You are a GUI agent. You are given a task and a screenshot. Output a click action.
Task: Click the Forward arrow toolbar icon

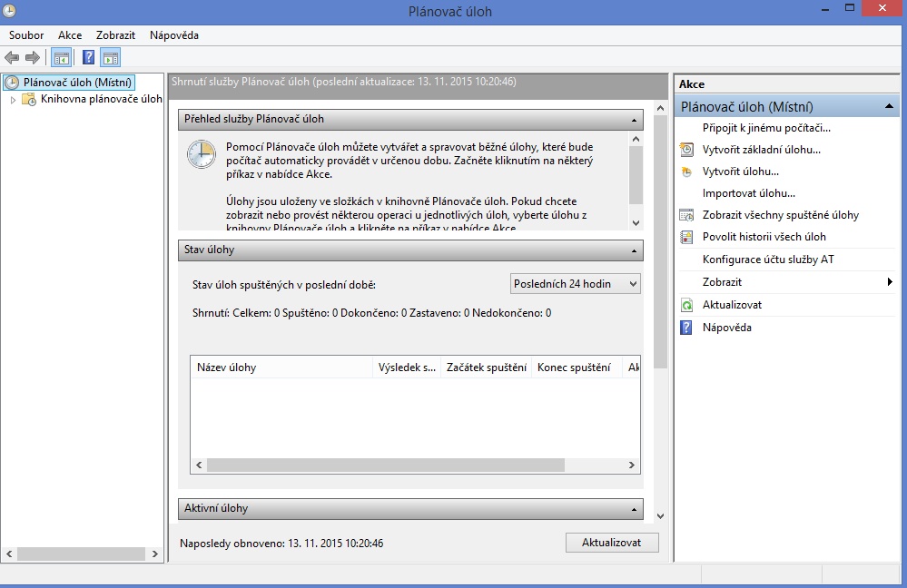point(33,58)
